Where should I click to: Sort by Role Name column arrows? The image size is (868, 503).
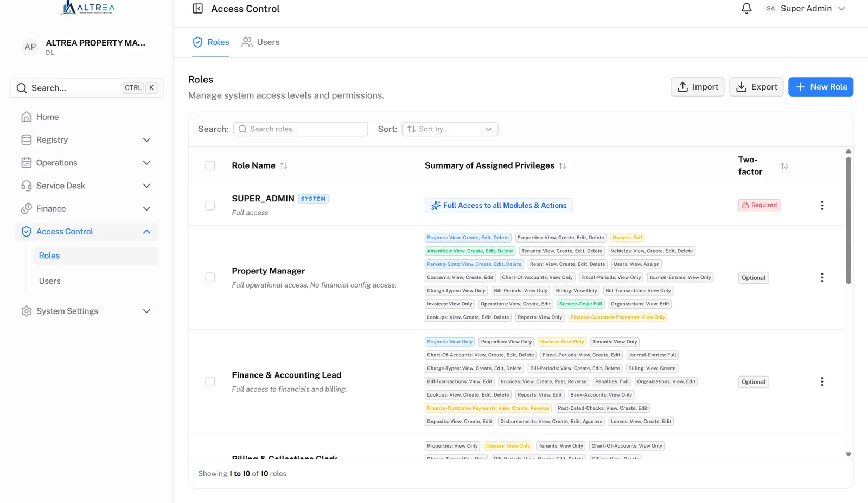pos(283,166)
